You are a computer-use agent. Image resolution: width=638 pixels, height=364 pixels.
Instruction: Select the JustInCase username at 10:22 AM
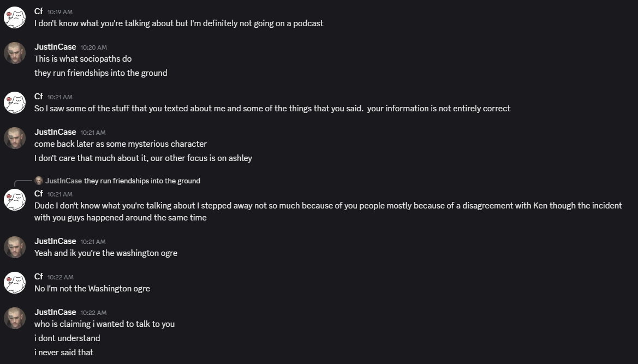pyautogui.click(x=55, y=312)
